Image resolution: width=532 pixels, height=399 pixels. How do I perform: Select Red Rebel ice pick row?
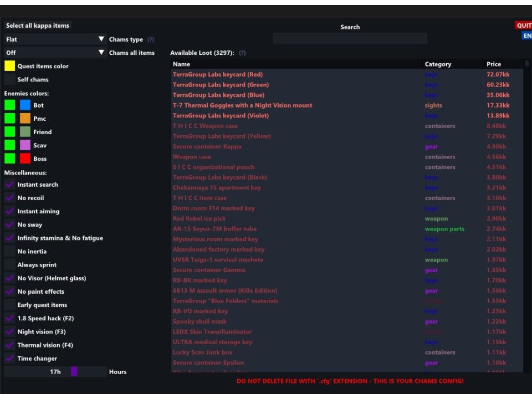coord(347,218)
